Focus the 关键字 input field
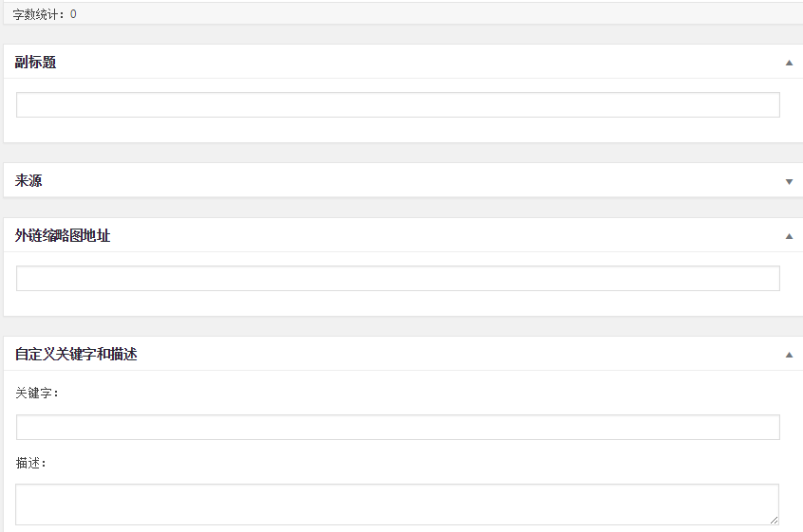Image resolution: width=803 pixels, height=532 pixels. pyautogui.click(x=398, y=428)
